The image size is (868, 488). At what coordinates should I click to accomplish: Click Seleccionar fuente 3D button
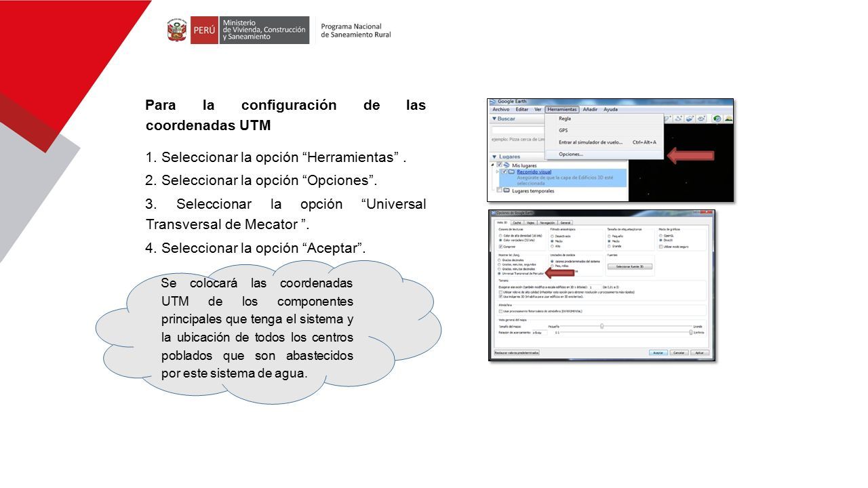click(x=629, y=266)
